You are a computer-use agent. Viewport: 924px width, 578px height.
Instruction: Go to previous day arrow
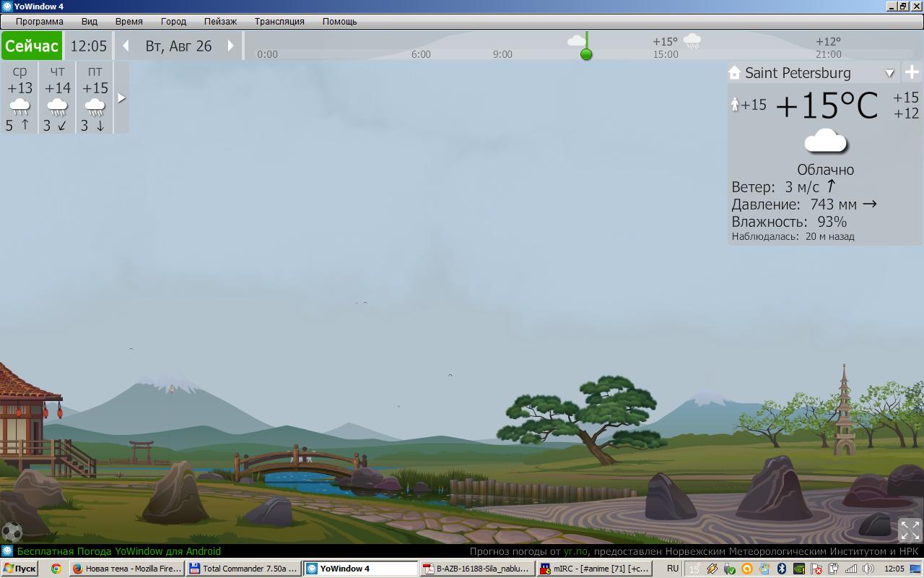click(x=126, y=46)
